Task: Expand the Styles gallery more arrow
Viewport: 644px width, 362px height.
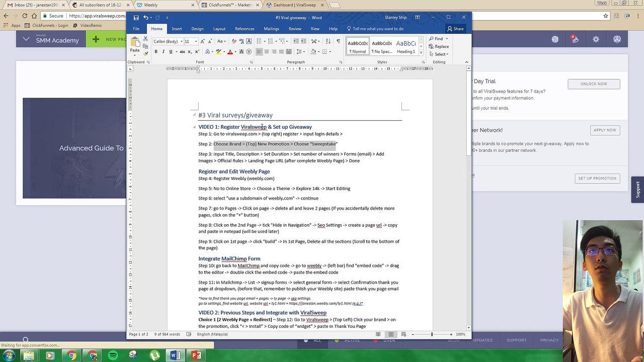Action: click(421, 52)
